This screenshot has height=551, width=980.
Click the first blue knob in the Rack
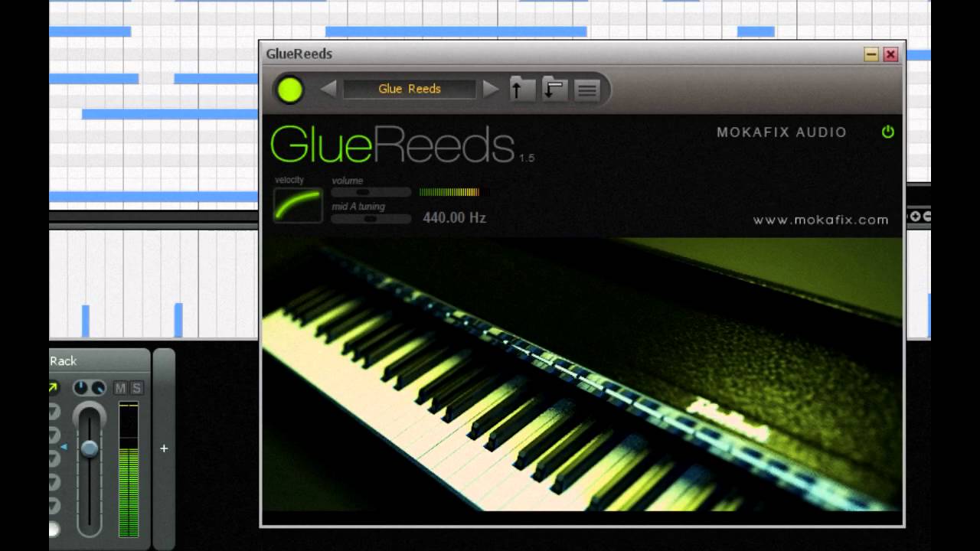(81, 388)
